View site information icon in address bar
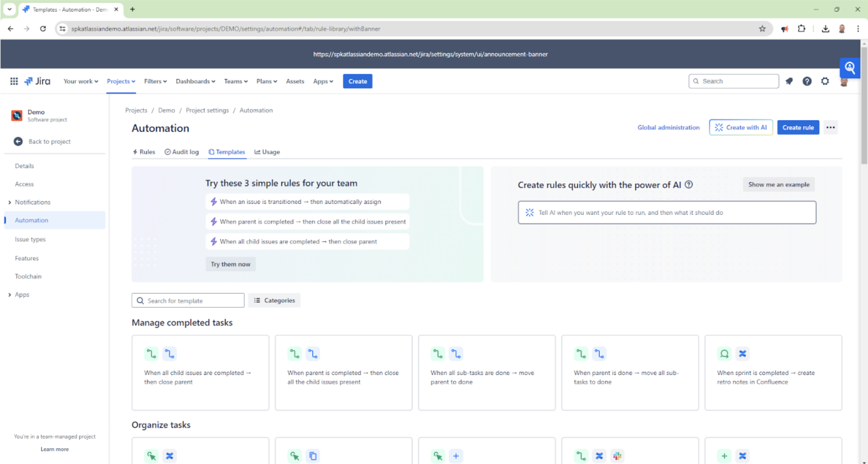The height and width of the screenshot is (464, 868). click(x=62, y=29)
